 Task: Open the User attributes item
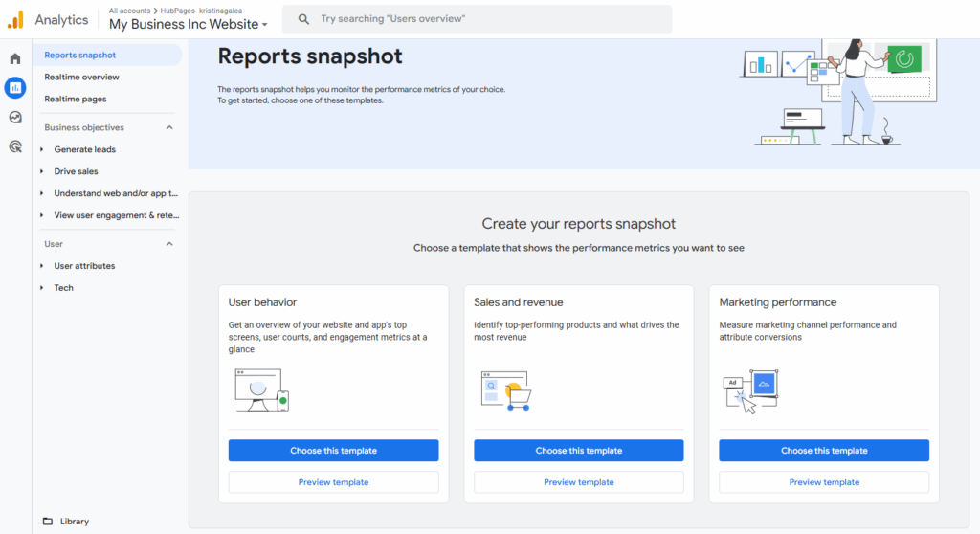(x=84, y=266)
